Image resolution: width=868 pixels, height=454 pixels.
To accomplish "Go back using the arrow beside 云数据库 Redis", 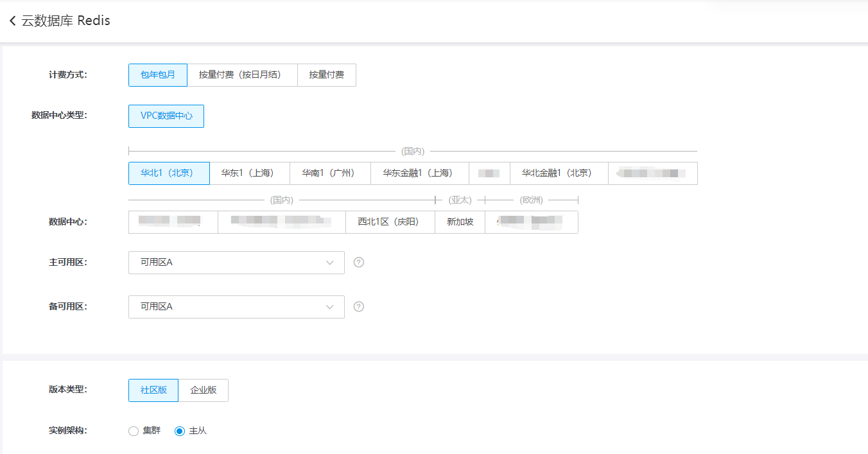I will [12, 21].
